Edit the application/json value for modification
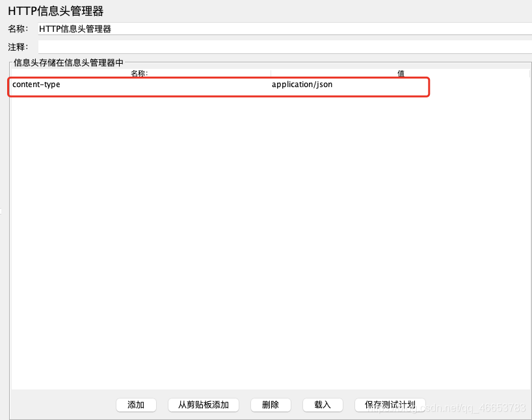Screen dimensions: 532x420 pyautogui.click(x=302, y=85)
